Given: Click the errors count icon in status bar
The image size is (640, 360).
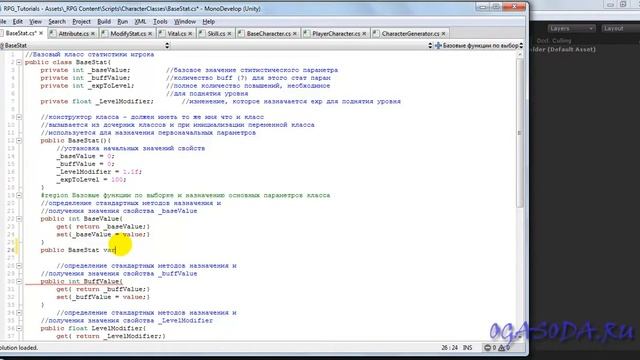Looking at the screenshot, I should [488, 348].
